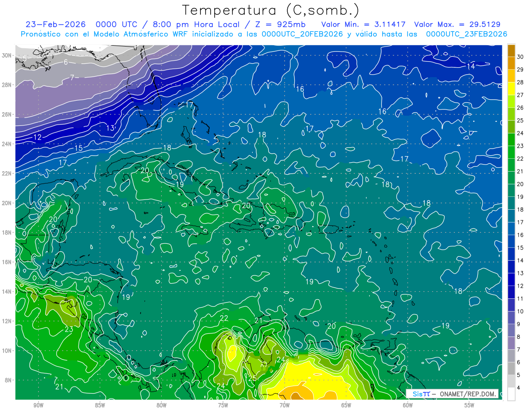
Task: Click the 26N latitude axis label
Action: click(x=8, y=114)
